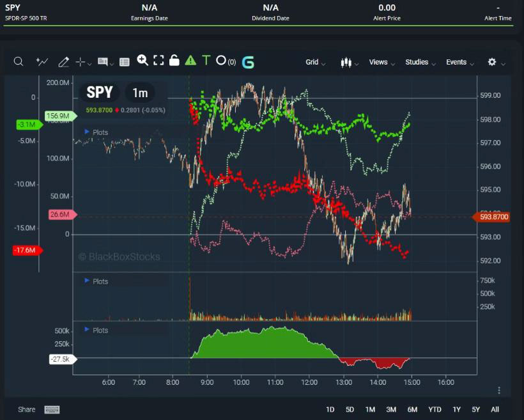Select the 1Y time range
The width and height of the screenshot is (524, 420).
[456, 410]
